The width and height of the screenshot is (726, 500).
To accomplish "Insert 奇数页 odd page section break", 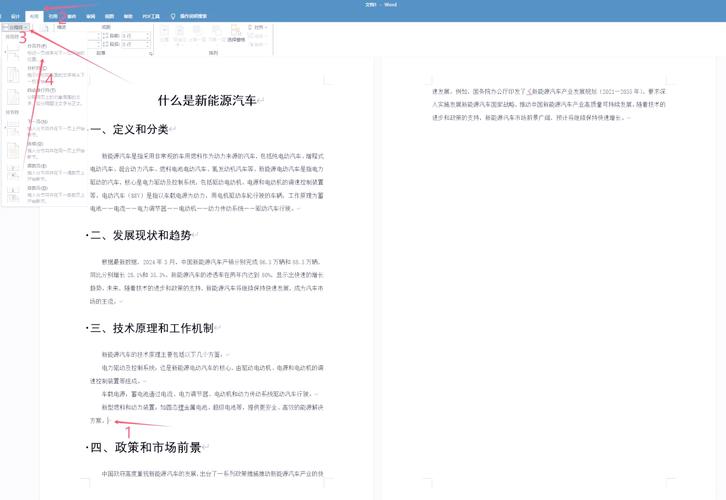I will 45,194.
